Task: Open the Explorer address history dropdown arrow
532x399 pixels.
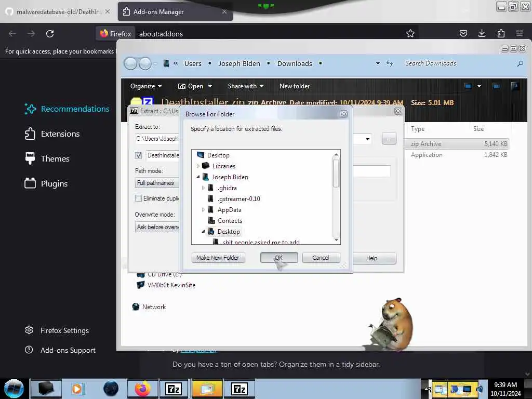Action: (378, 63)
